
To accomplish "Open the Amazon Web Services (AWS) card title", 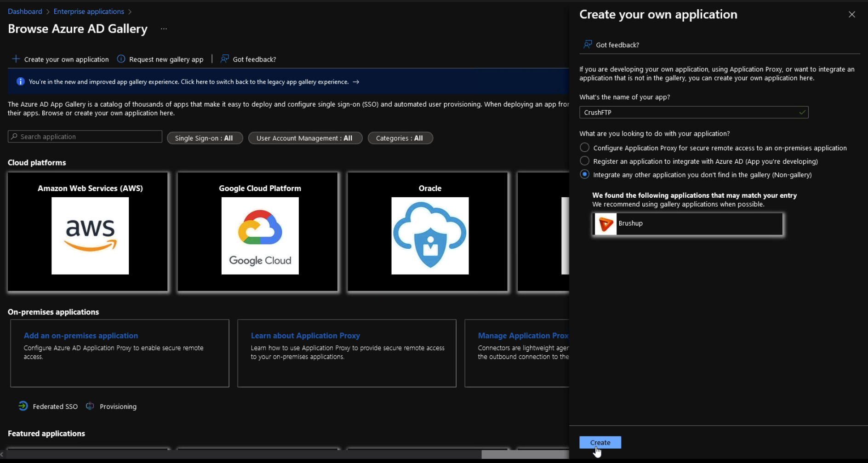I will click(x=90, y=188).
